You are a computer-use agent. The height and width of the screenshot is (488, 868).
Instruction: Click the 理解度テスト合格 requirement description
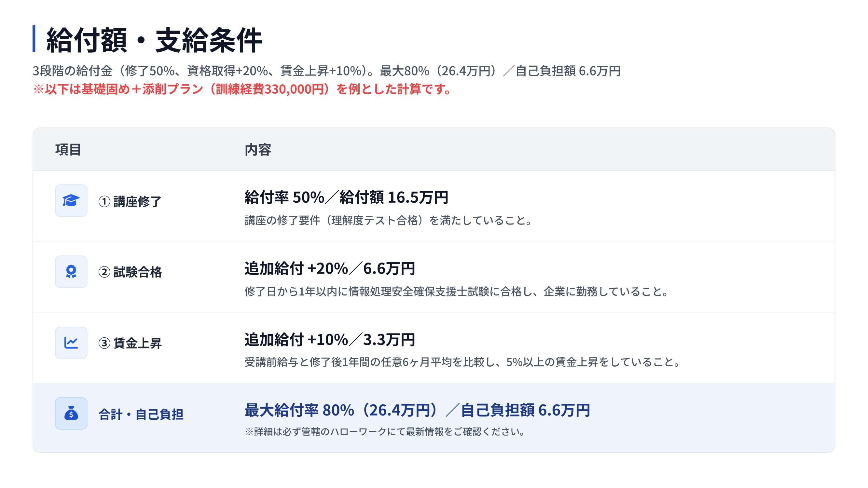(388, 221)
